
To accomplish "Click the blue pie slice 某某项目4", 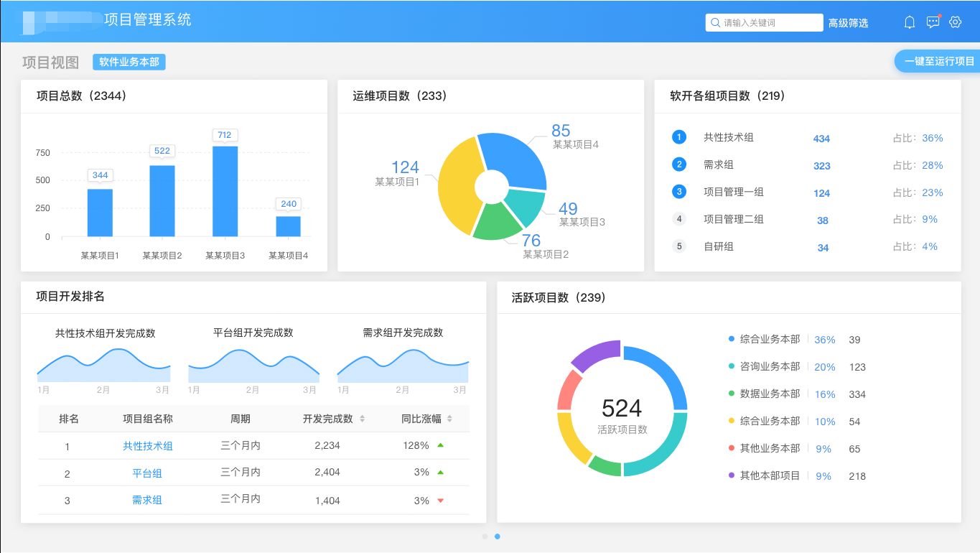I will tap(515, 158).
